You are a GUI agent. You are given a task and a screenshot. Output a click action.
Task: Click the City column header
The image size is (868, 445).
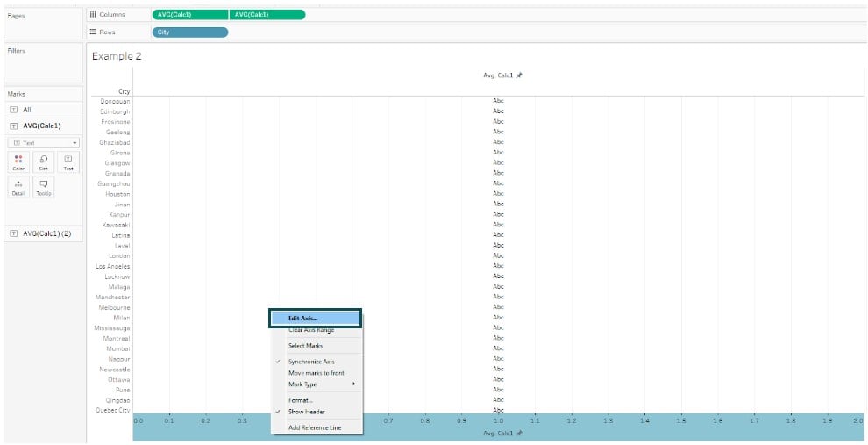pyautogui.click(x=124, y=91)
